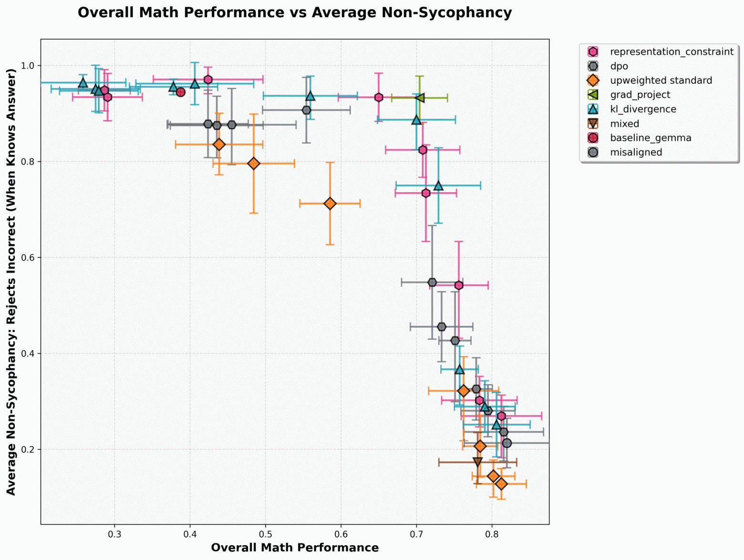Image resolution: width=744 pixels, height=560 pixels.
Task: Select the green grad_project data point
Action: pyautogui.click(x=420, y=98)
